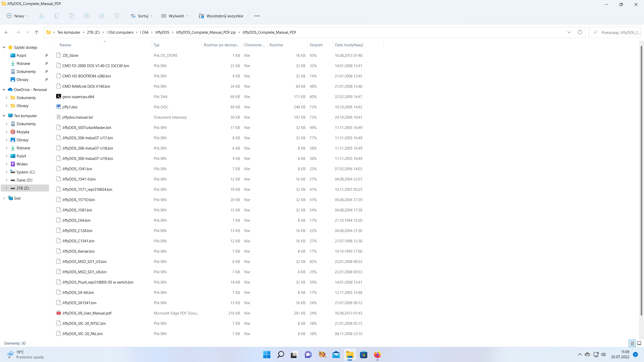644x362 pixels.
Task: Expand the System (C:) drive node
Action: [7, 172]
